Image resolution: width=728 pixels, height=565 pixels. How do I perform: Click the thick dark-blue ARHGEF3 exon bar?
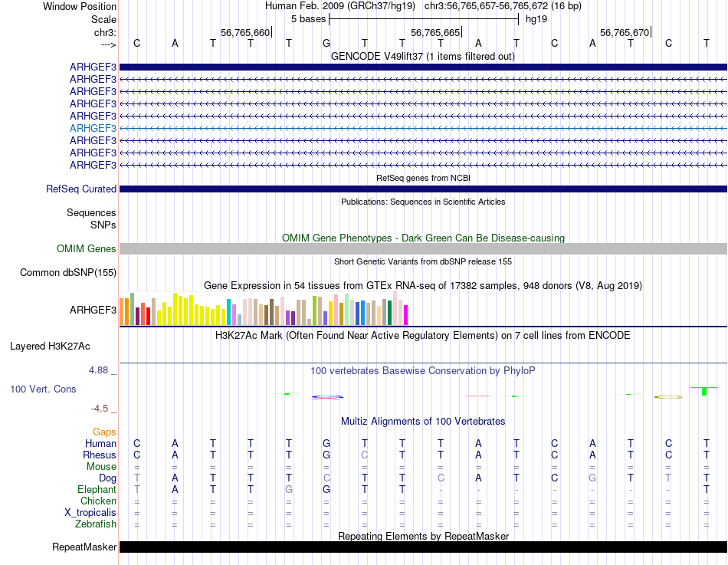pos(423,67)
